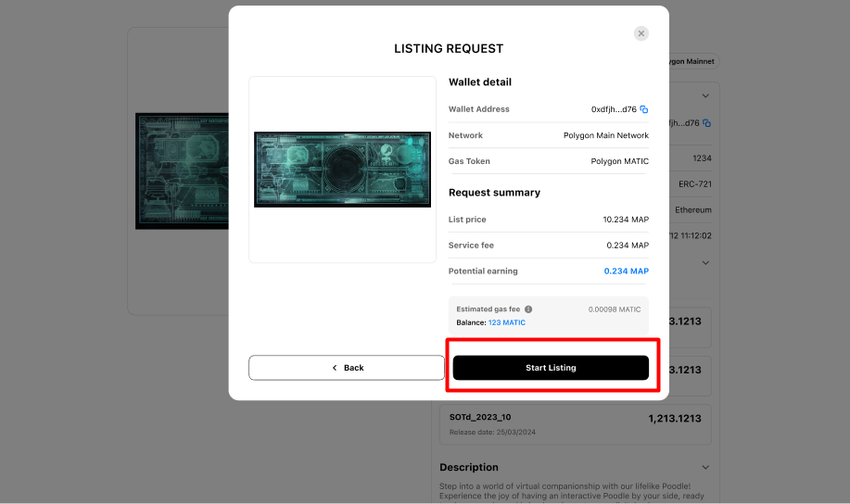This screenshot has width=850, height=504.
Task: Select the SOTd_2023_10 release card
Action: 575,424
